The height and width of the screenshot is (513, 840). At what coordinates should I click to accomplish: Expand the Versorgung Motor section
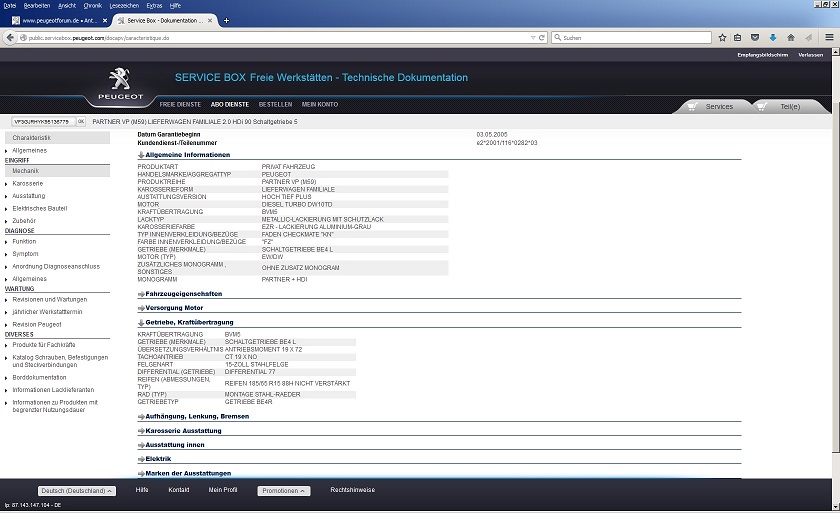(x=174, y=308)
